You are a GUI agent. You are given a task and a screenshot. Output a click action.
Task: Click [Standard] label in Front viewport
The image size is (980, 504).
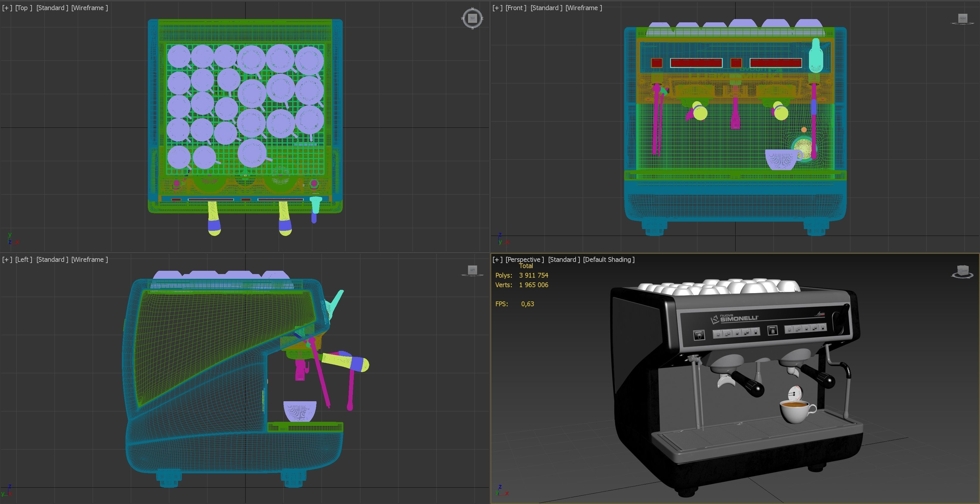(546, 8)
